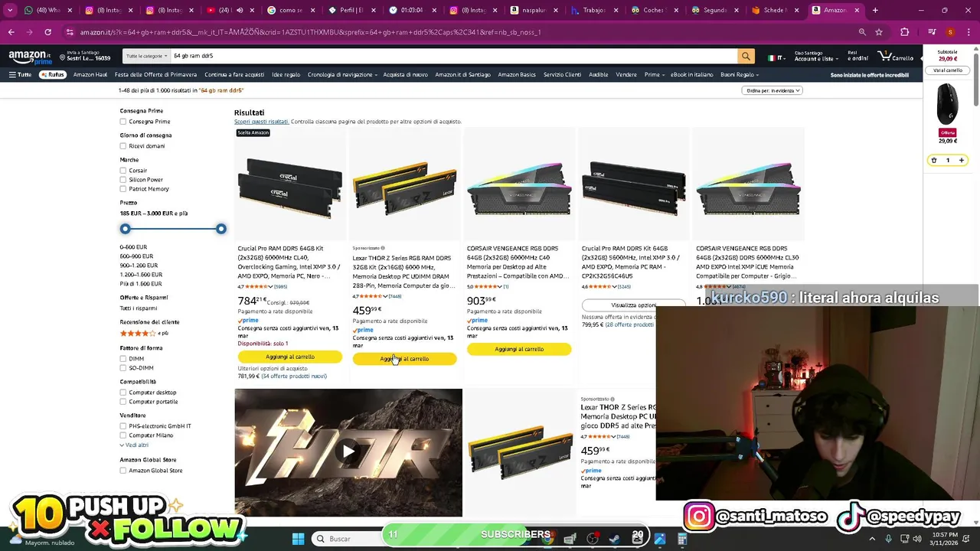The image size is (980, 551).
Task: Reload the page with refresh icon
Action: tap(47, 32)
